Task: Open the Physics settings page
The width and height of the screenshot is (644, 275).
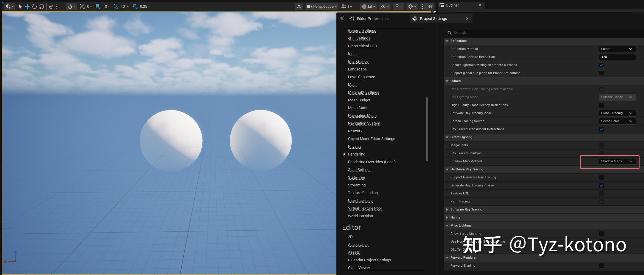Action: [x=355, y=146]
